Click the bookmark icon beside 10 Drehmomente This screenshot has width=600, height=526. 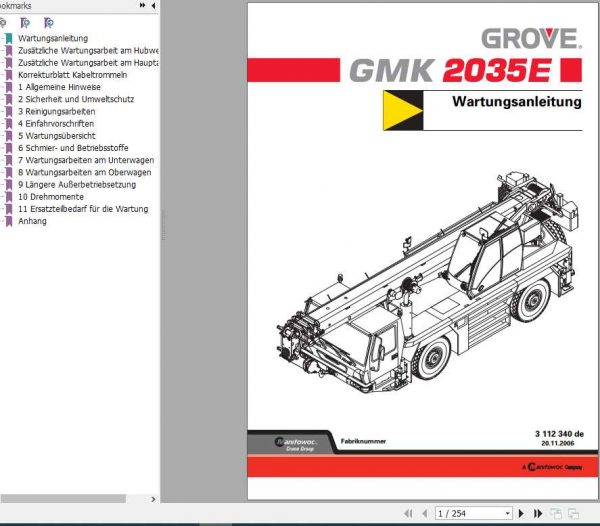coord(9,197)
